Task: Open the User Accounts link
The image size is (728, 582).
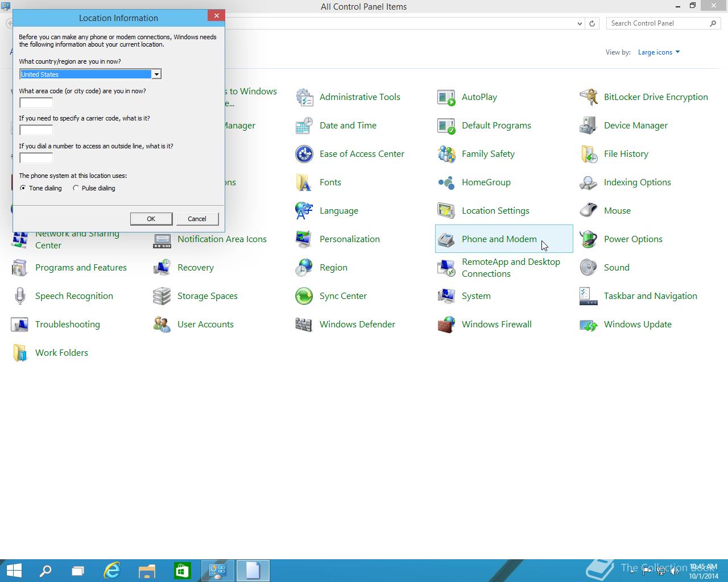Action: coord(205,325)
